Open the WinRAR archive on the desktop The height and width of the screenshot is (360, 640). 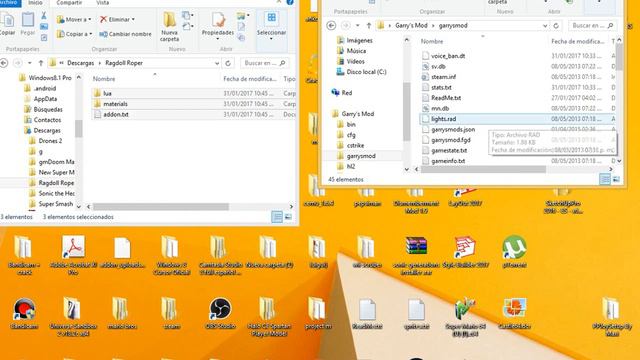tap(416, 255)
